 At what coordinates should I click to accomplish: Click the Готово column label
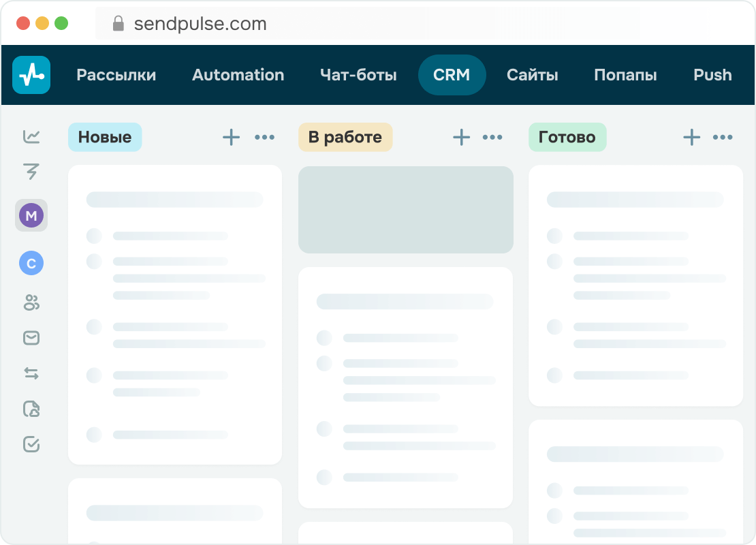(567, 137)
